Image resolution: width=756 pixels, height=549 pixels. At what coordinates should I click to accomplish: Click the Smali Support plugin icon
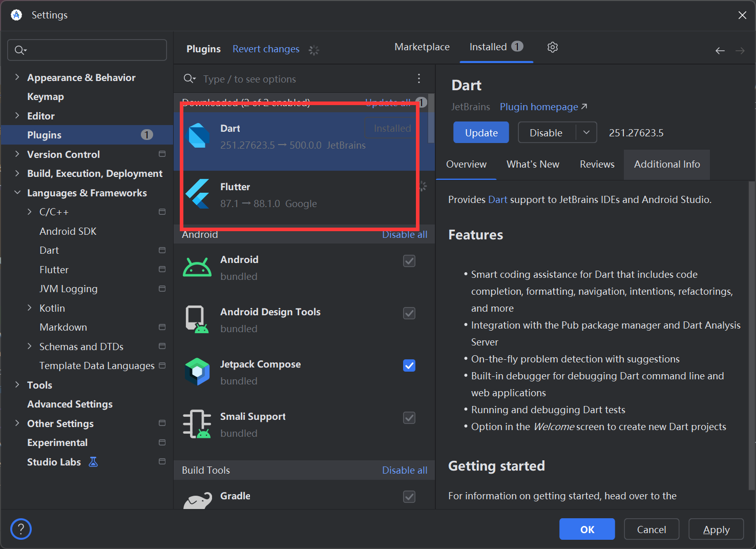point(197,424)
